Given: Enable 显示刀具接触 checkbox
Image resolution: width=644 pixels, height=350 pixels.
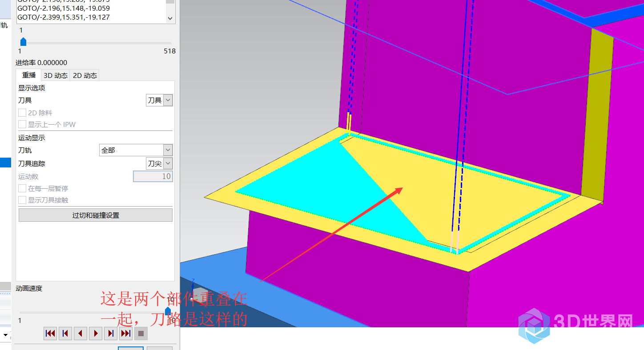Looking at the screenshot, I should (22, 200).
